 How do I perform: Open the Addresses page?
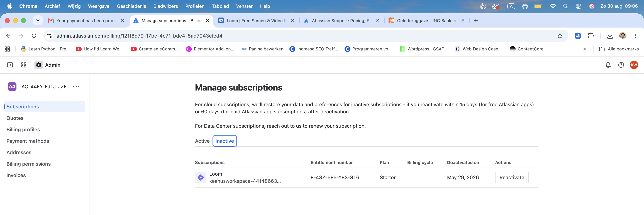19,153
